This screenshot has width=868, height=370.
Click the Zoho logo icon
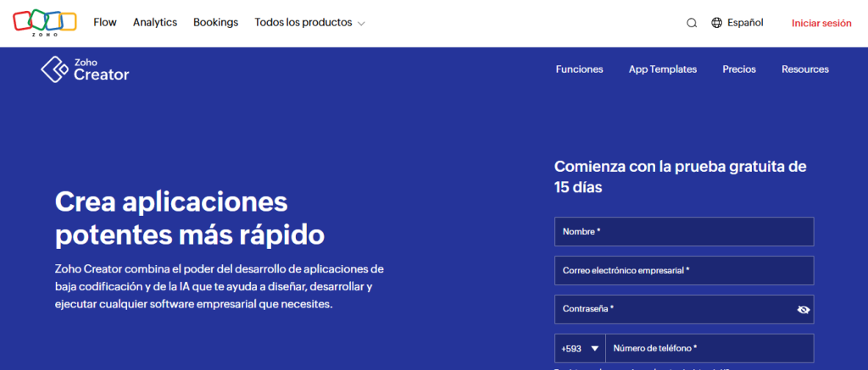click(x=45, y=23)
